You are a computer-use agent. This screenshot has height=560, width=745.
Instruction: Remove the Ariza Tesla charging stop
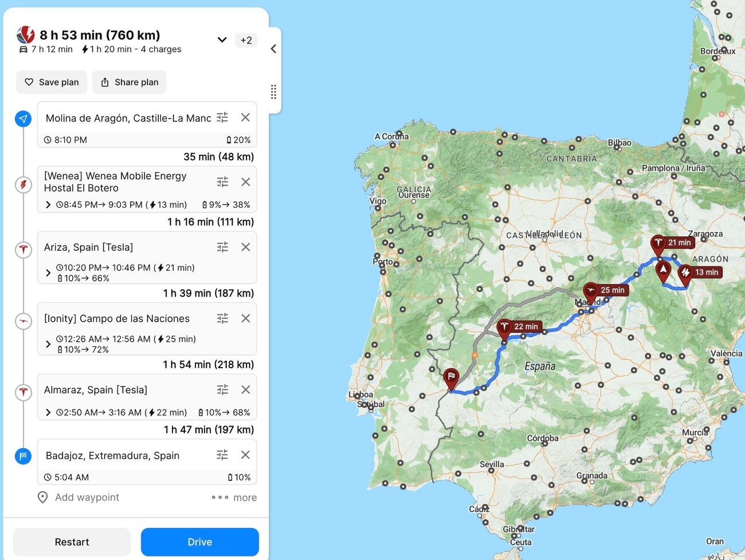point(245,247)
